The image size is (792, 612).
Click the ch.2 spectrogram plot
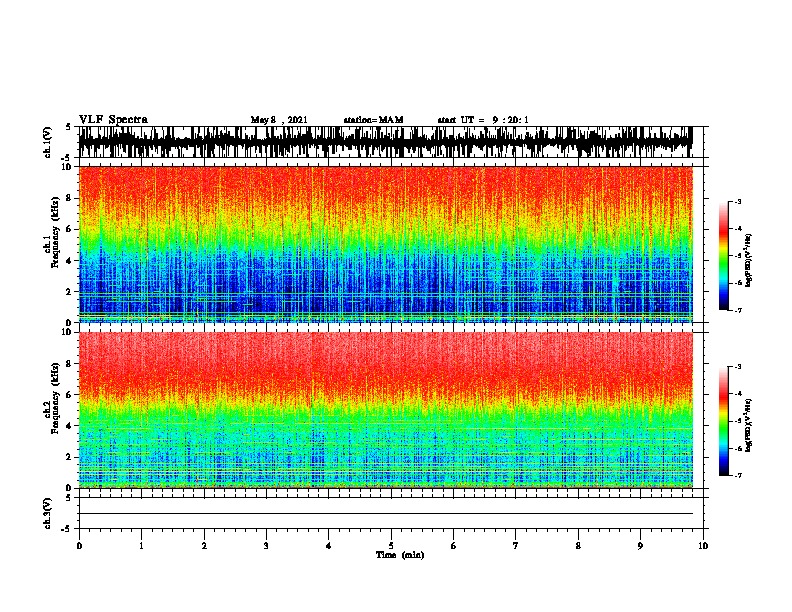(385, 410)
